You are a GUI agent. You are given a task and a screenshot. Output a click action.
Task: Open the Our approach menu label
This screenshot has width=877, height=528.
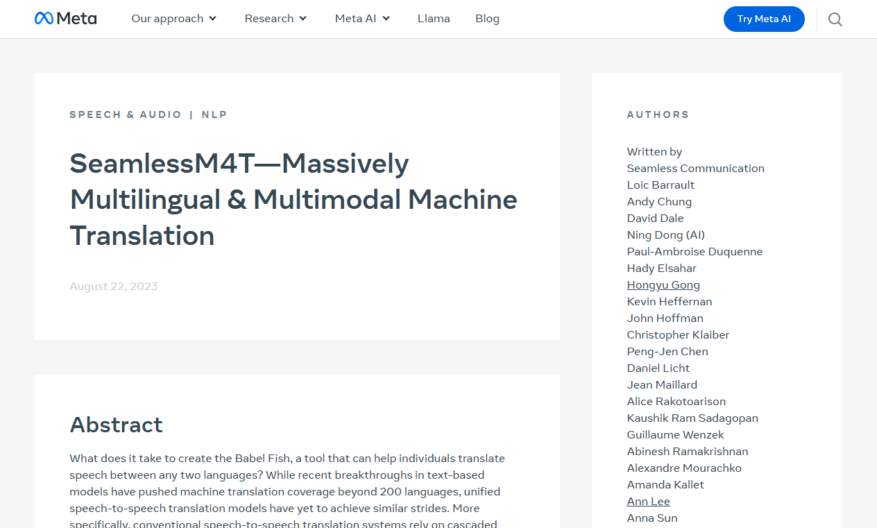click(x=167, y=18)
